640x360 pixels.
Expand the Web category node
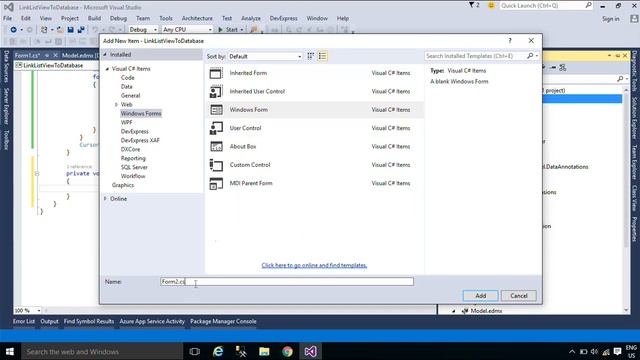pos(116,104)
